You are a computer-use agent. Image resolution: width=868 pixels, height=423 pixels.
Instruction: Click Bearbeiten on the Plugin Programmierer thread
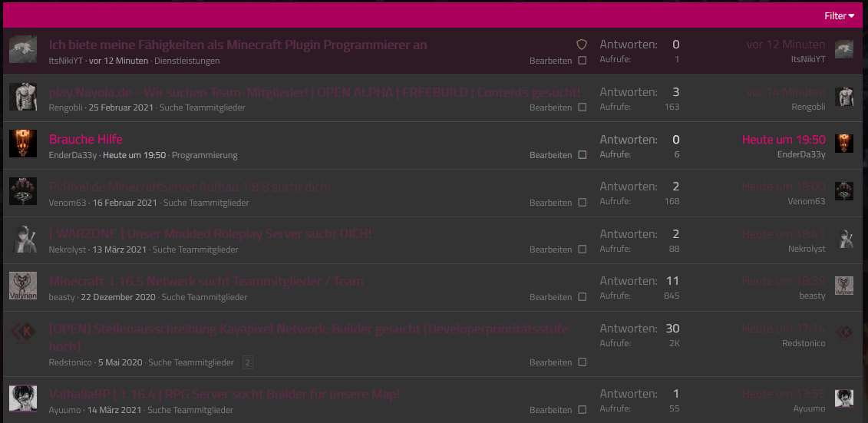tap(551, 61)
